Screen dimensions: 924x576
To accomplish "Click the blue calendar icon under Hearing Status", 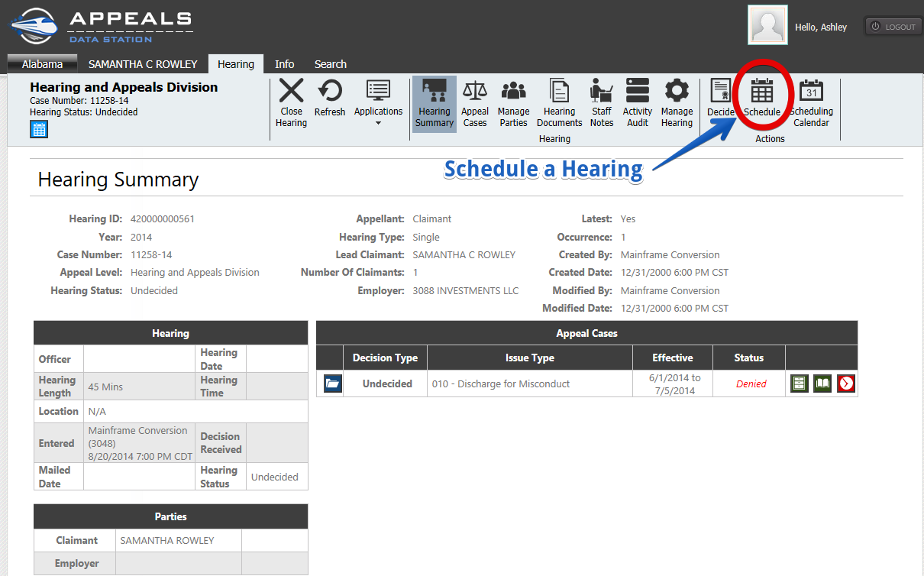I will [39, 129].
